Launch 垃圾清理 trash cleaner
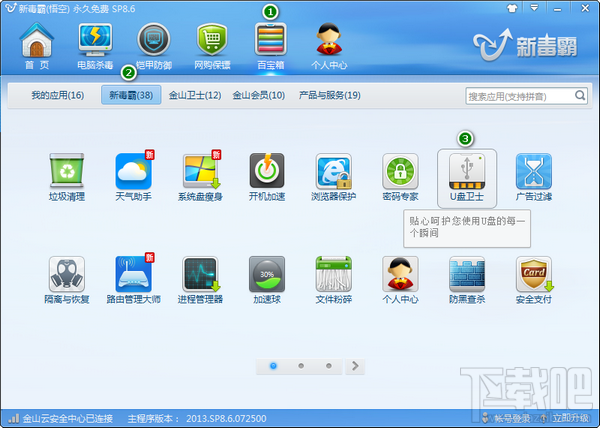Screen dimensions: 600x428 click(x=67, y=177)
